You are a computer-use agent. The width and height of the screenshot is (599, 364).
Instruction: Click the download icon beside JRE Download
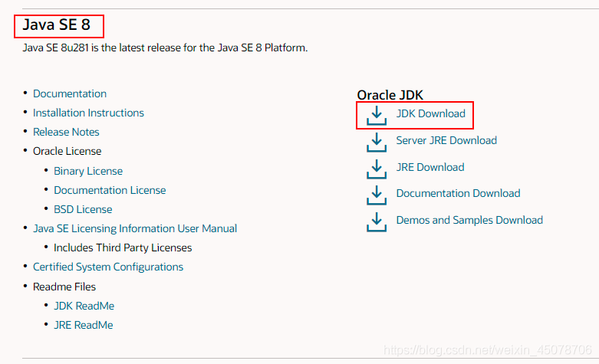[x=377, y=168]
